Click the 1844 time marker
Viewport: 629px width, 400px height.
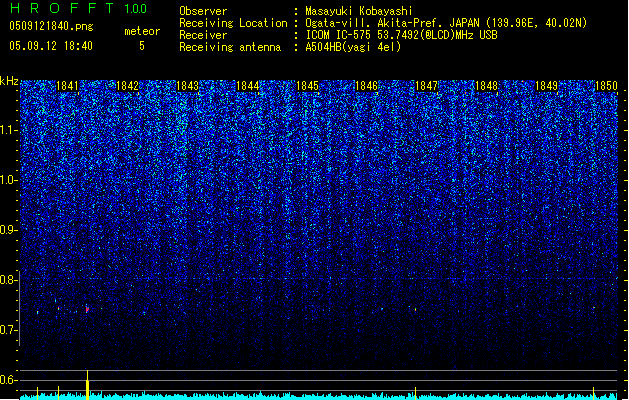pyautogui.click(x=248, y=86)
